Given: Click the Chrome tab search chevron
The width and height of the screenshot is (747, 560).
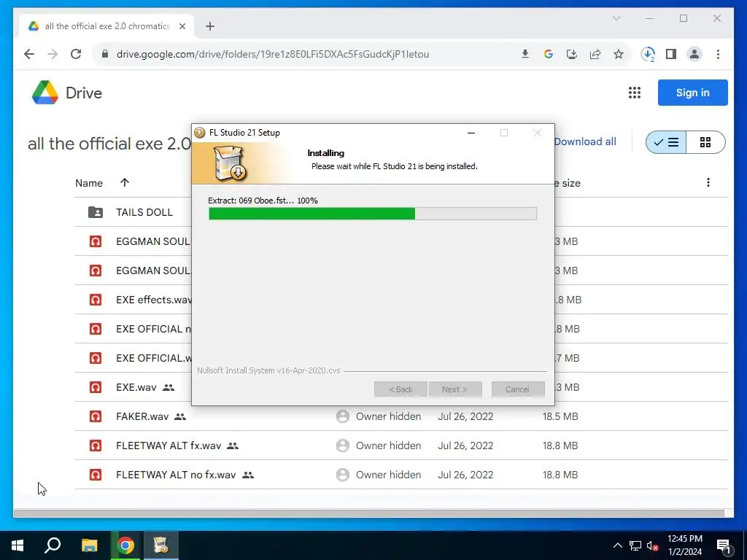Looking at the screenshot, I should click(x=616, y=18).
